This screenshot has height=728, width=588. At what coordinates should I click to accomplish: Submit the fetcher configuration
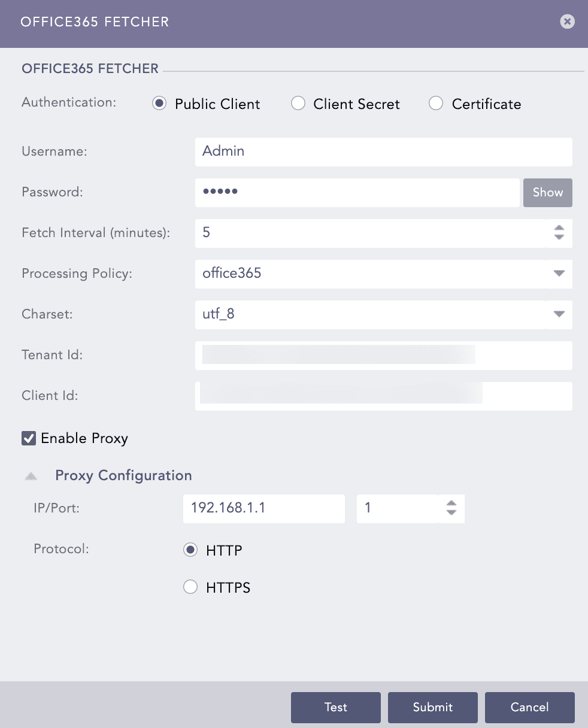tap(432, 707)
